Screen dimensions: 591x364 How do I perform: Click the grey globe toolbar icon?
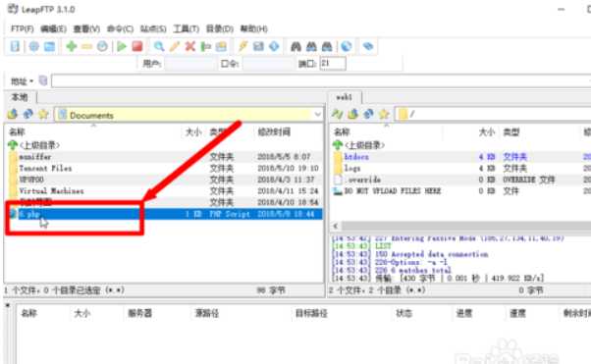pos(34,46)
